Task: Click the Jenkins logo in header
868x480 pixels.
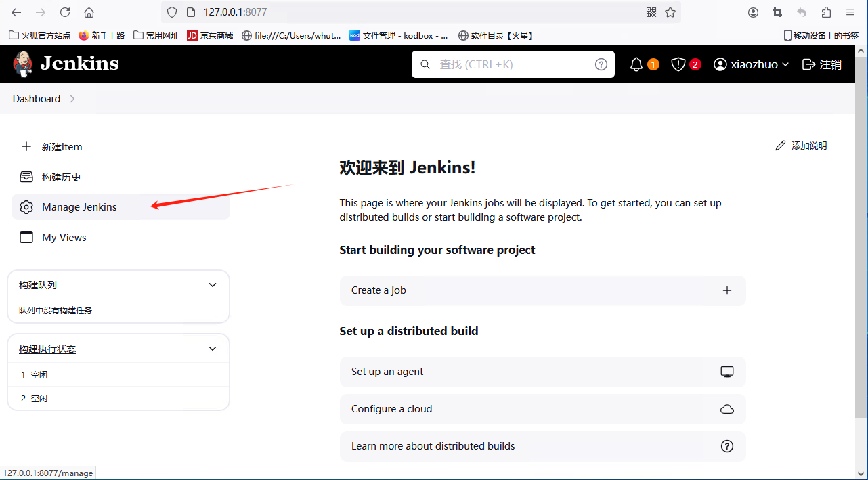Action: point(66,64)
